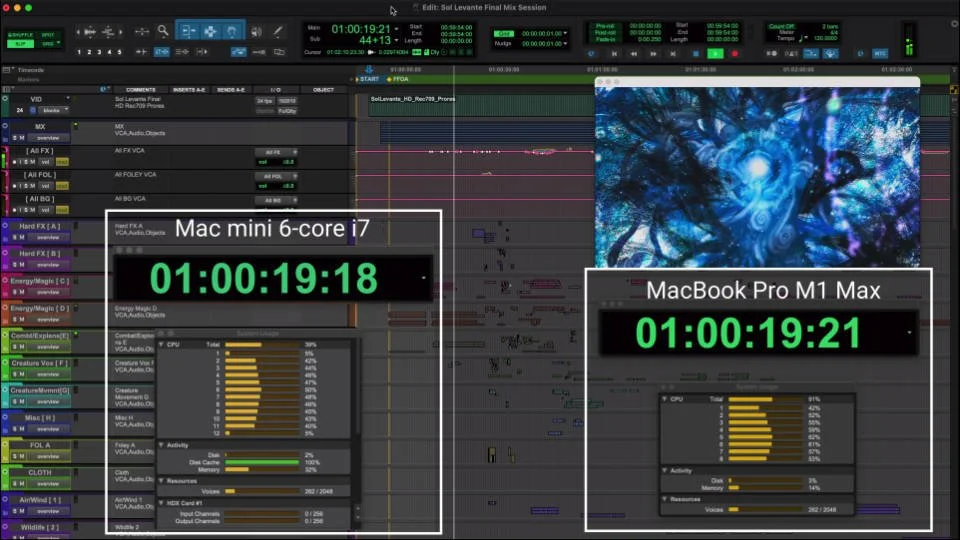The height and width of the screenshot is (540, 960).
Task: Open the All FOL output selector
Action: tap(276, 176)
